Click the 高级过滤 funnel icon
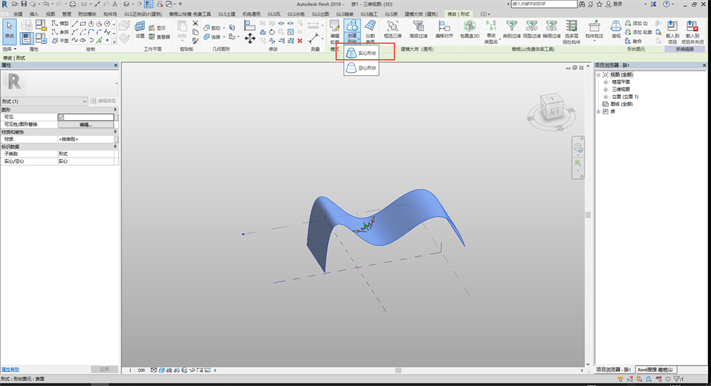This screenshot has width=711, height=386. (418, 30)
